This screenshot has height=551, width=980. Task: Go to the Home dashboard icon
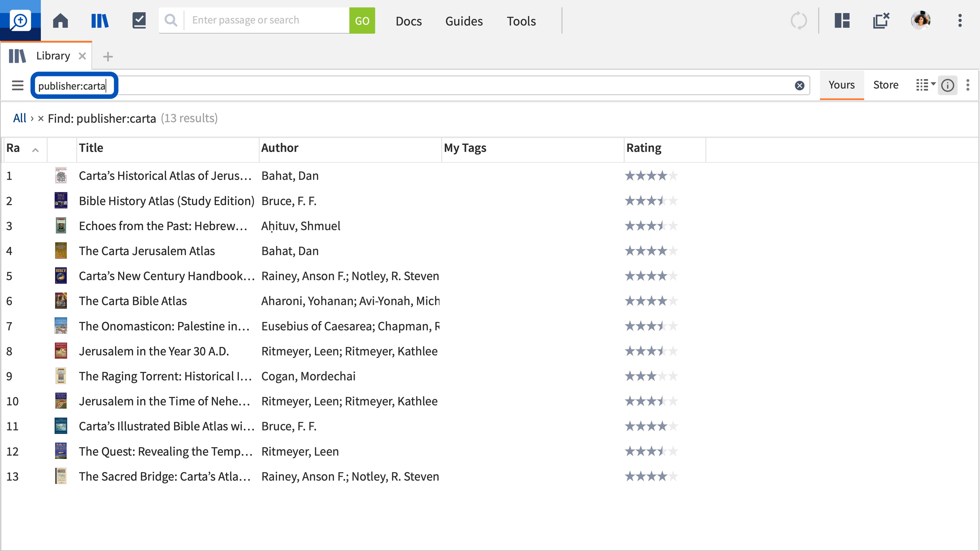click(x=60, y=20)
